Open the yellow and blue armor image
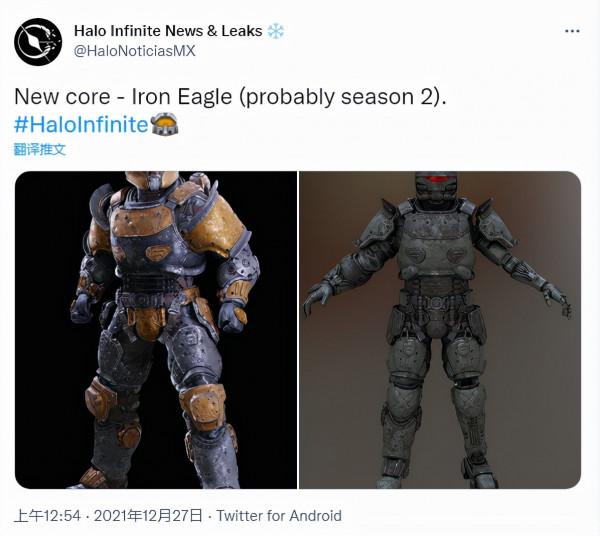Image resolution: width=600 pixels, height=536 pixels. 156,330
